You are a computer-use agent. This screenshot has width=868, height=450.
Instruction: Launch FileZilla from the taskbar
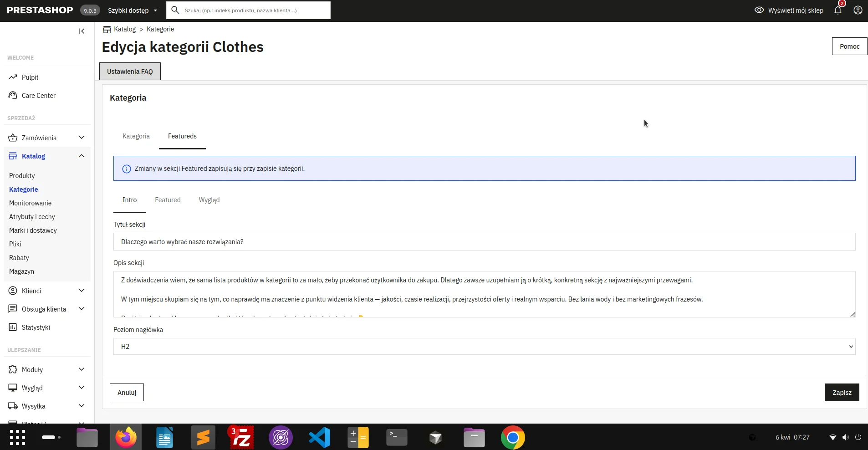241,437
